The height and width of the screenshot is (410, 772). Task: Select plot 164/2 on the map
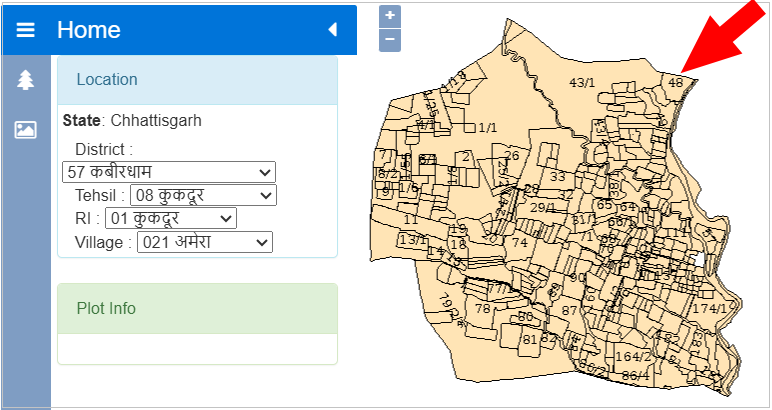[634, 356]
